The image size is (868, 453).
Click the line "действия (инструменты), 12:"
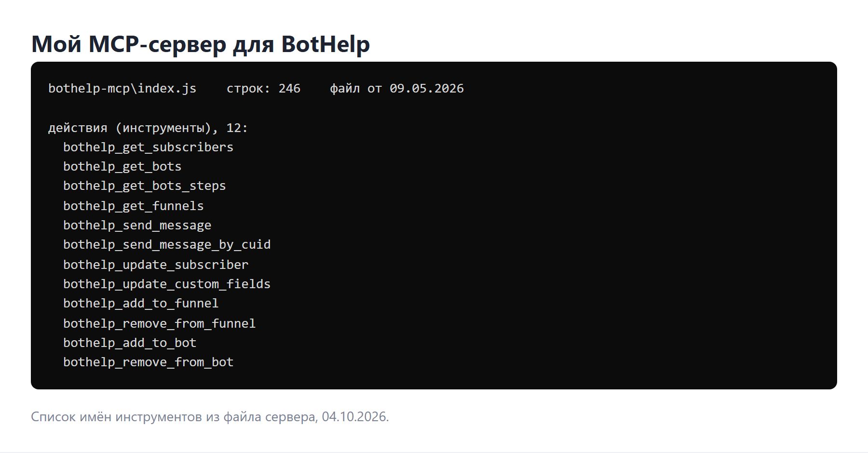tap(148, 128)
